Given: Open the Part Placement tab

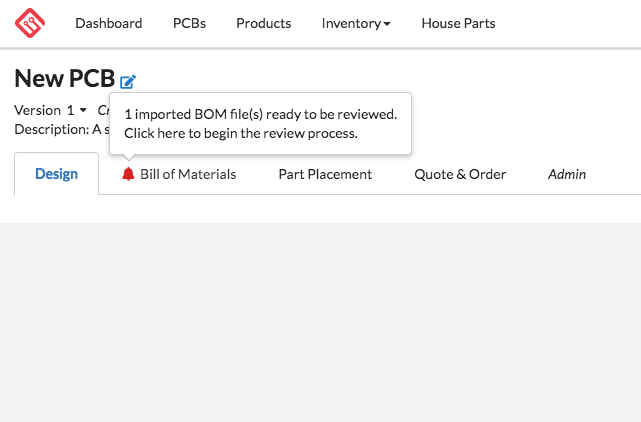Looking at the screenshot, I should (x=325, y=174).
